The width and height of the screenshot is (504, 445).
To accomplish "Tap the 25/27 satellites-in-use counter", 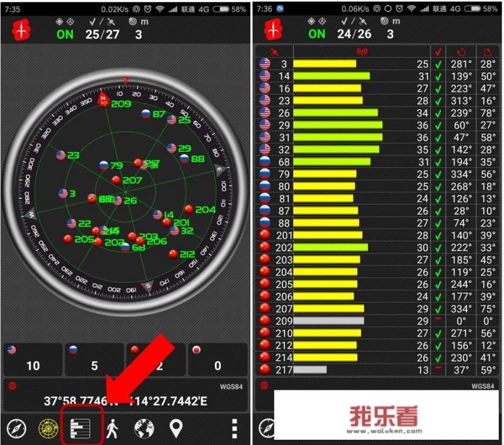I will [102, 35].
